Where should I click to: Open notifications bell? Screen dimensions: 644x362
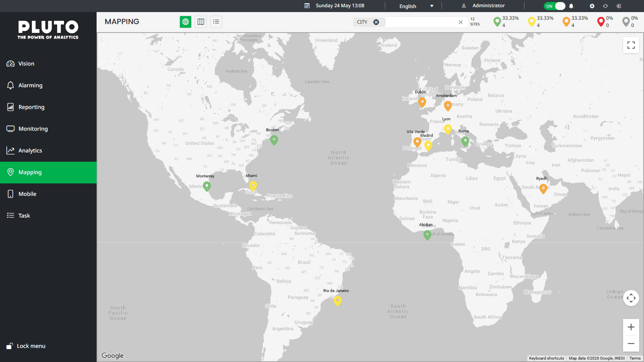[x=571, y=6]
